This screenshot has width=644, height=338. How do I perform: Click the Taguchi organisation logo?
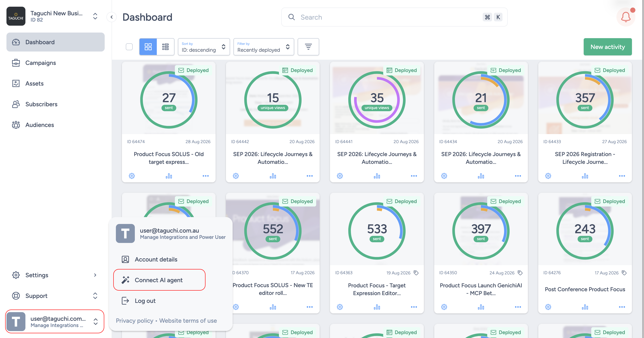tap(16, 16)
